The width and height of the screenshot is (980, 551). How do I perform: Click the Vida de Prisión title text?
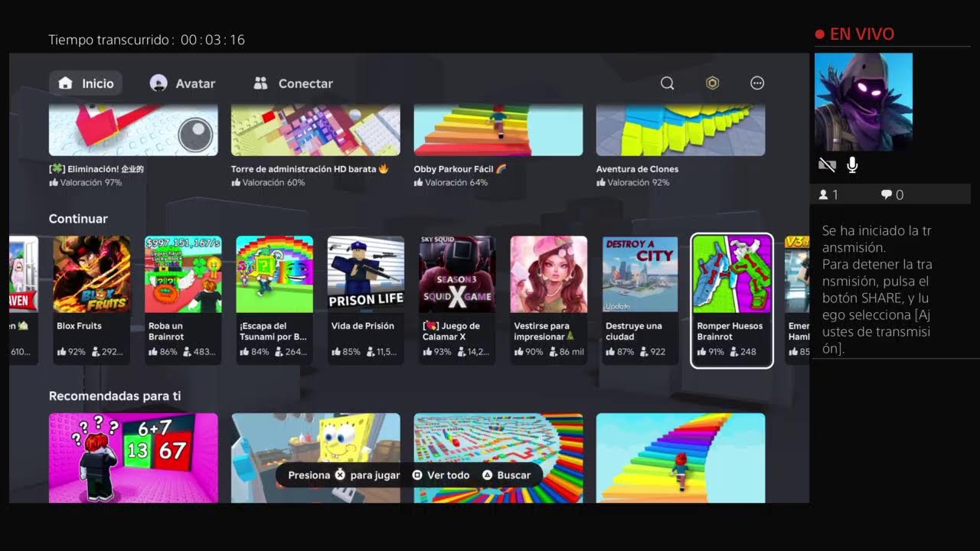point(363,326)
